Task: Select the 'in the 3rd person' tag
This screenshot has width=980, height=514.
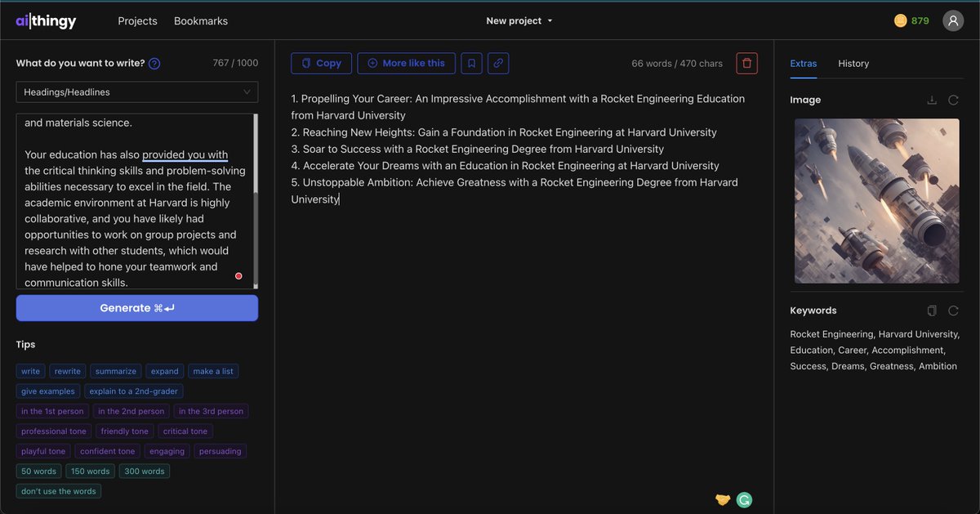Action: (x=211, y=411)
